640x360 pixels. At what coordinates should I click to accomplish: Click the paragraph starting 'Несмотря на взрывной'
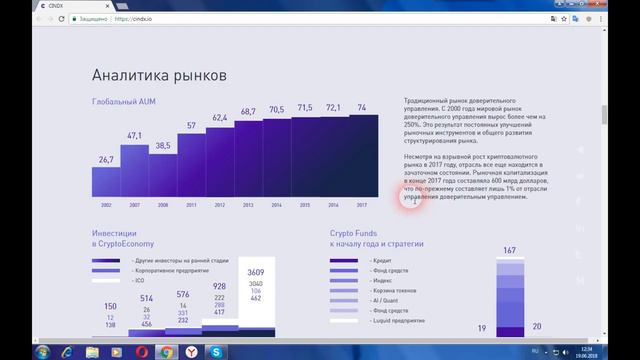[476, 177]
